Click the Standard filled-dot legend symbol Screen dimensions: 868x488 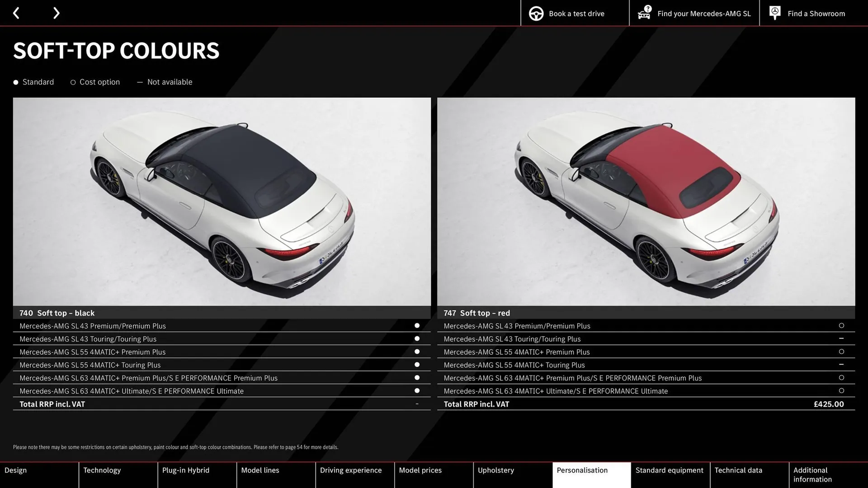15,82
